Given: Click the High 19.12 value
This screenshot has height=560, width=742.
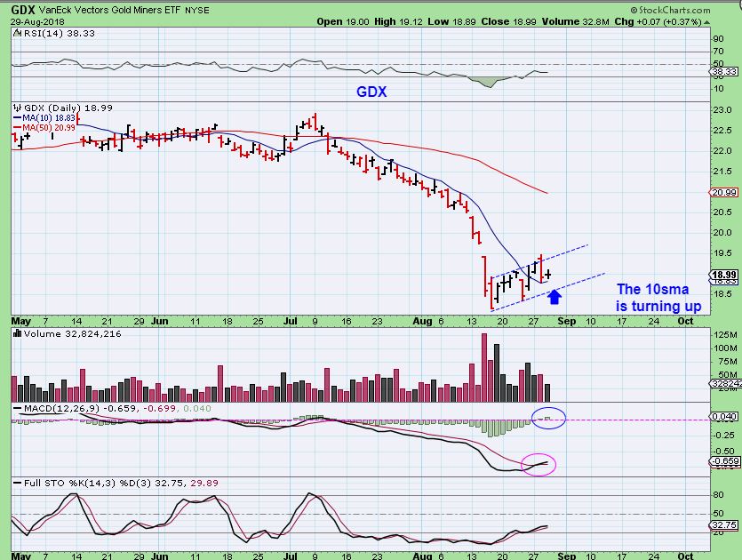Looking at the screenshot, I should [x=398, y=21].
